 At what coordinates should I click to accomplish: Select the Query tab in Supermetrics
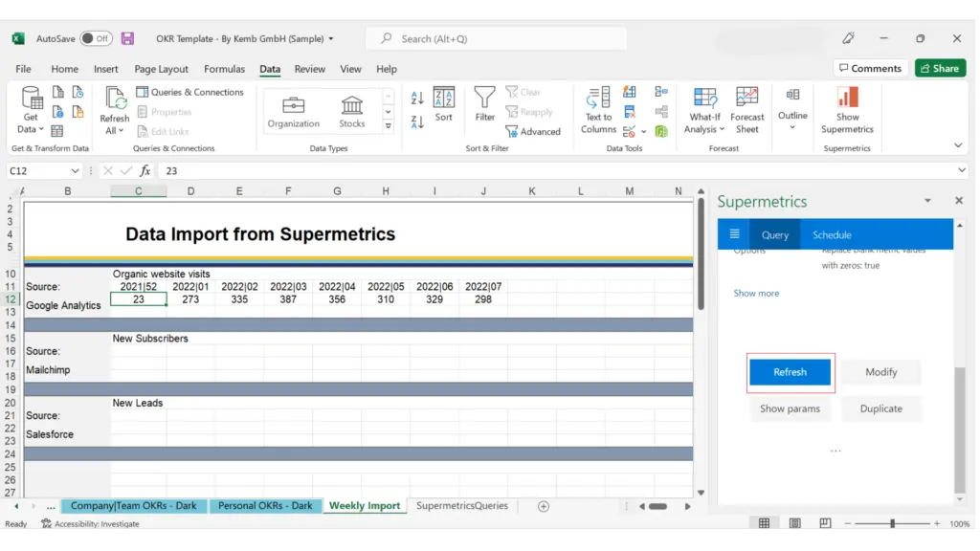(x=774, y=235)
